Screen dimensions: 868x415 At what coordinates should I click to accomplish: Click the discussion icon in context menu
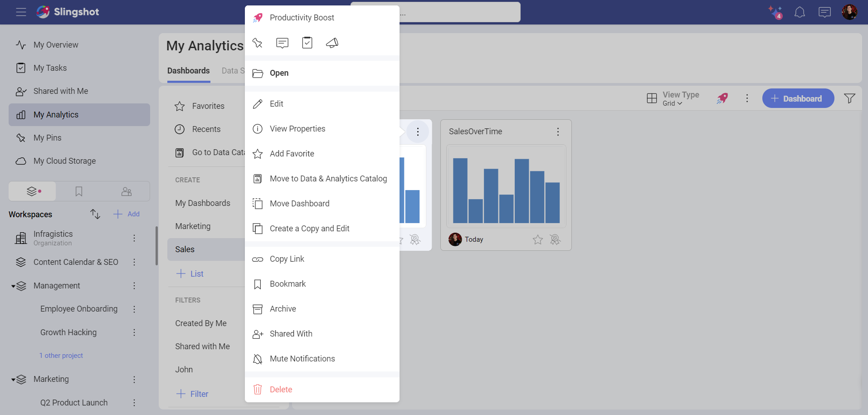(x=282, y=43)
